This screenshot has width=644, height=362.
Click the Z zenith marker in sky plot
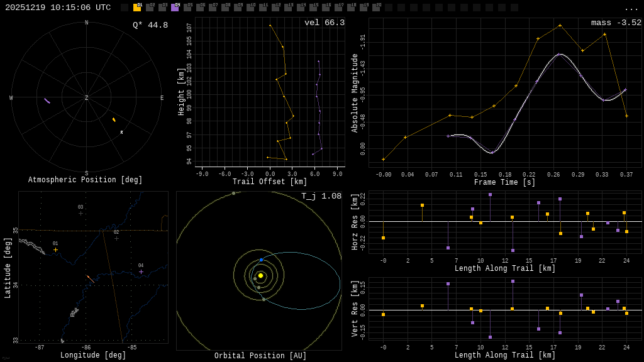tap(87, 98)
